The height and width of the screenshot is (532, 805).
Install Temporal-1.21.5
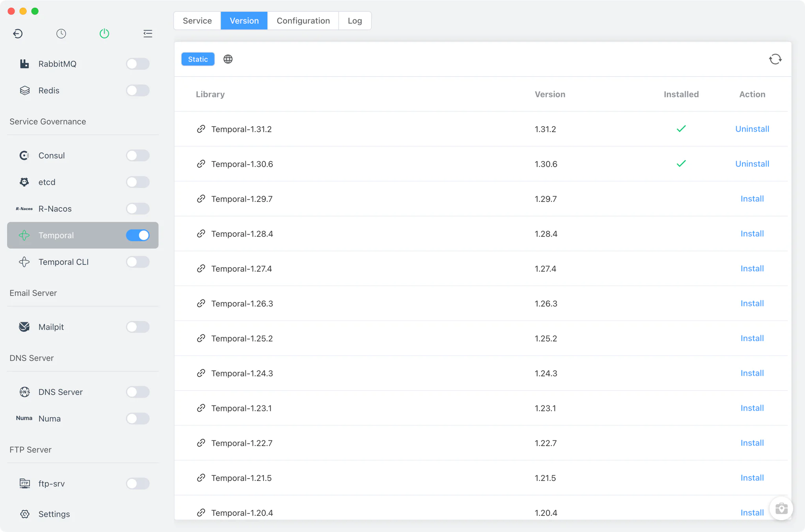(752, 478)
